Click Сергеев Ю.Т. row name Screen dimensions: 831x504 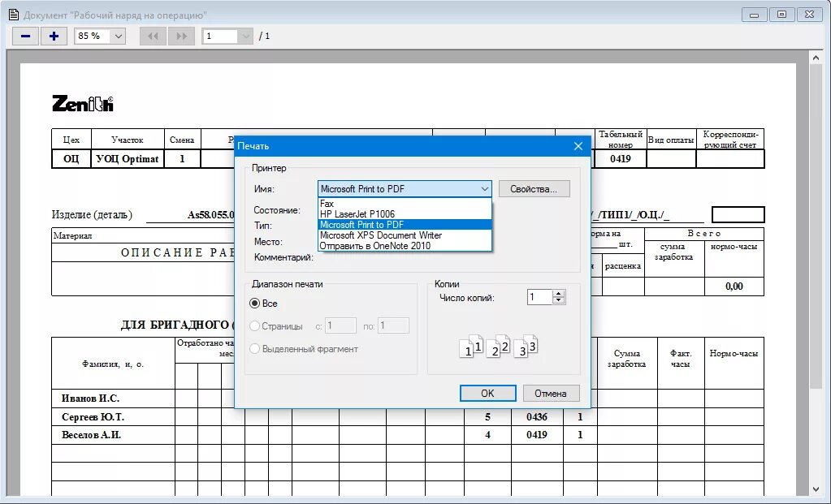point(93,417)
